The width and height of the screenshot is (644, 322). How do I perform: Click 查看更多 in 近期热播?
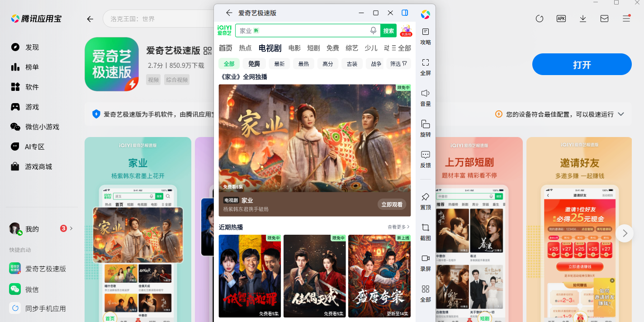click(398, 227)
